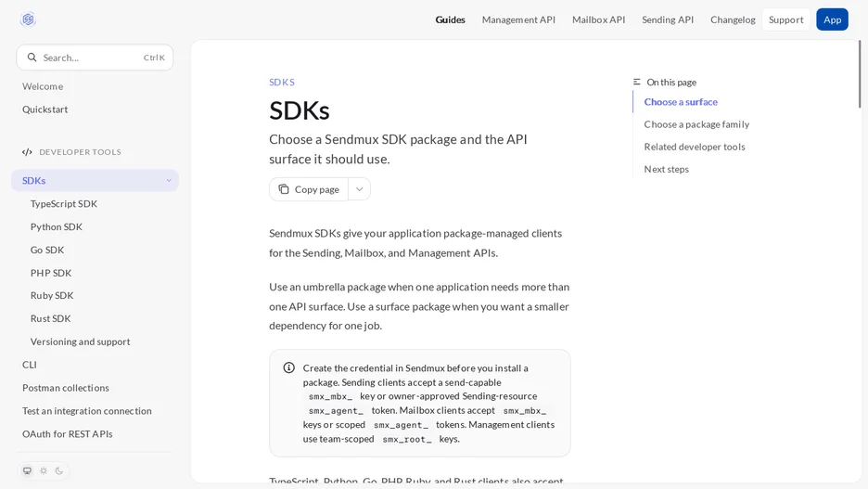This screenshot has height=489, width=868.
Task: Open the TypeScript SDK page
Action: tap(64, 204)
